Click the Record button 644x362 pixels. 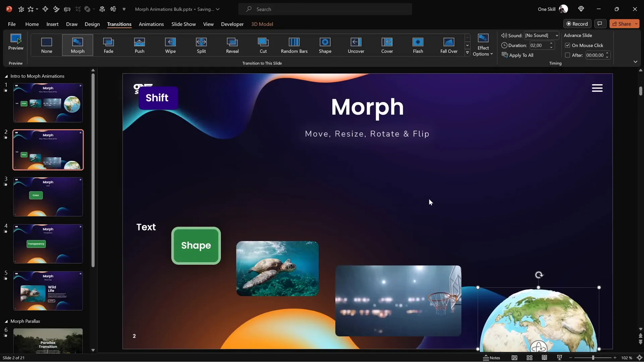(577, 24)
